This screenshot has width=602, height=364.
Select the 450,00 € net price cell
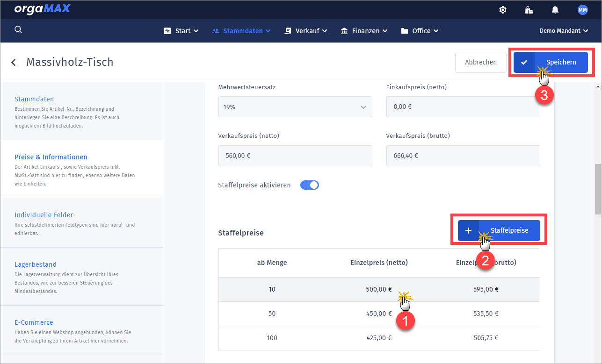coord(379,314)
